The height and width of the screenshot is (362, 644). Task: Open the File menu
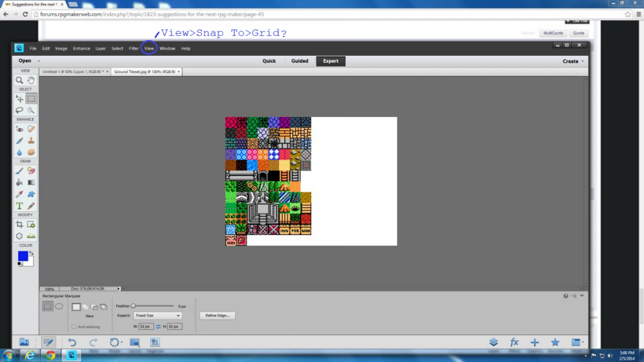click(x=33, y=48)
